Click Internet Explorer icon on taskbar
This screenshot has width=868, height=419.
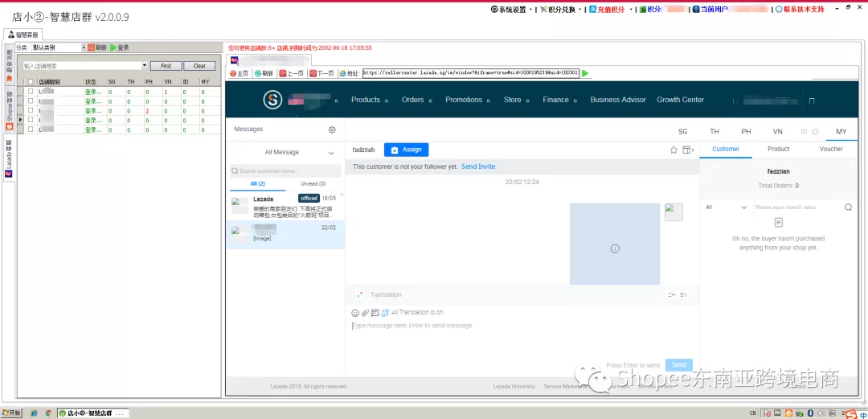coord(35,413)
